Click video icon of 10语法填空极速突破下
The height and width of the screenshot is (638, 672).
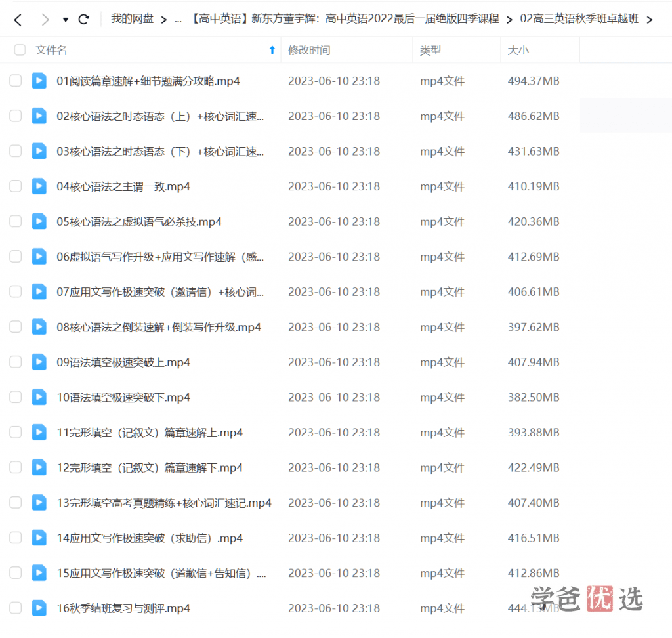[39, 397]
